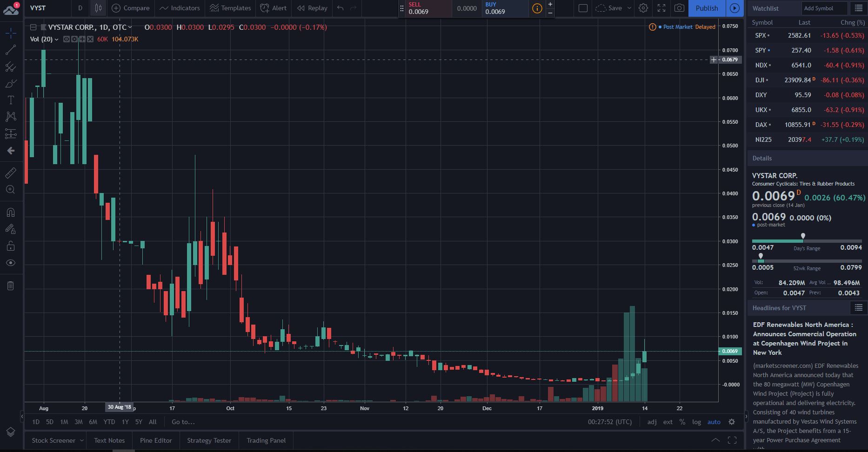Take a chart snapshot with camera icon
Image resolution: width=868 pixels, height=452 pixels.
[x=679, y=8]
